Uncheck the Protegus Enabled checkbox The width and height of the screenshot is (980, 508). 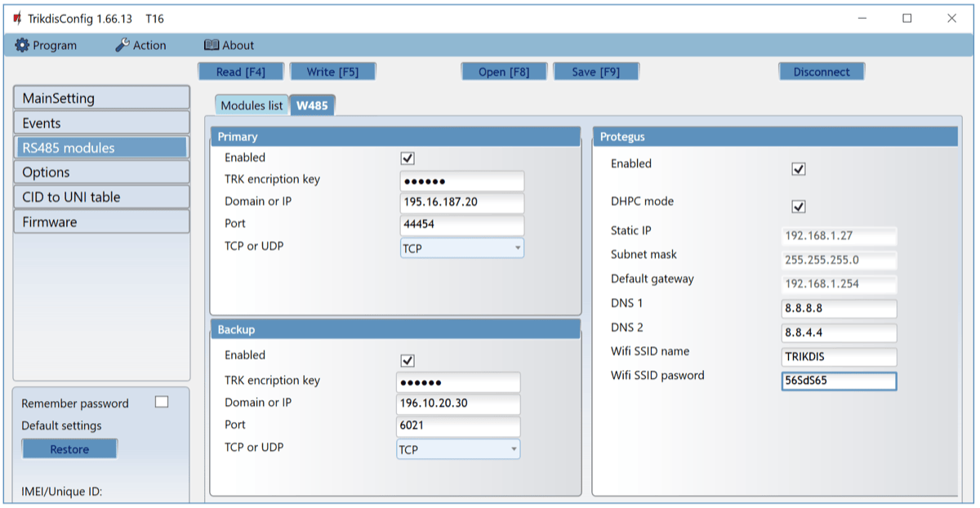tap(799, 169)
